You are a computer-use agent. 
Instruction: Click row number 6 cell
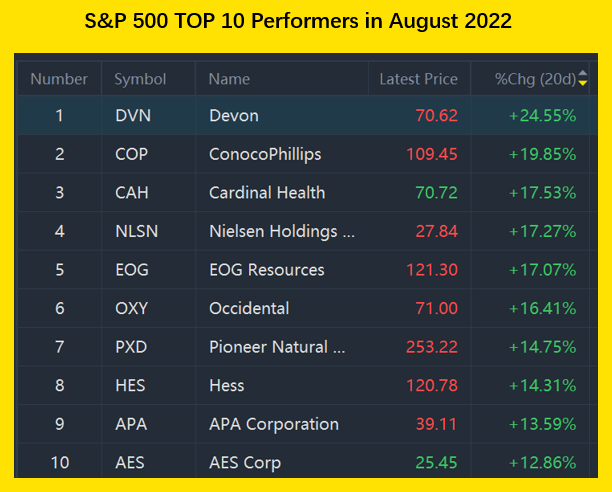[x=59, y=309]
